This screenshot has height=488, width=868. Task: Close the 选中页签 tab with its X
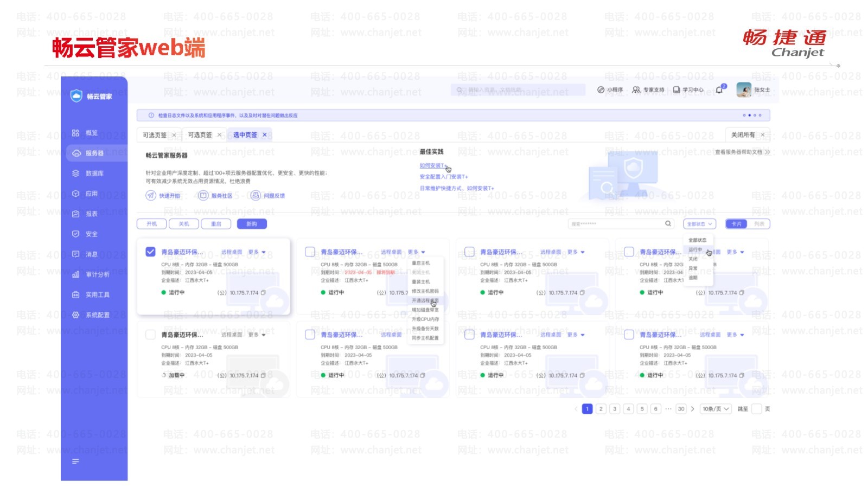pos(265,135)
